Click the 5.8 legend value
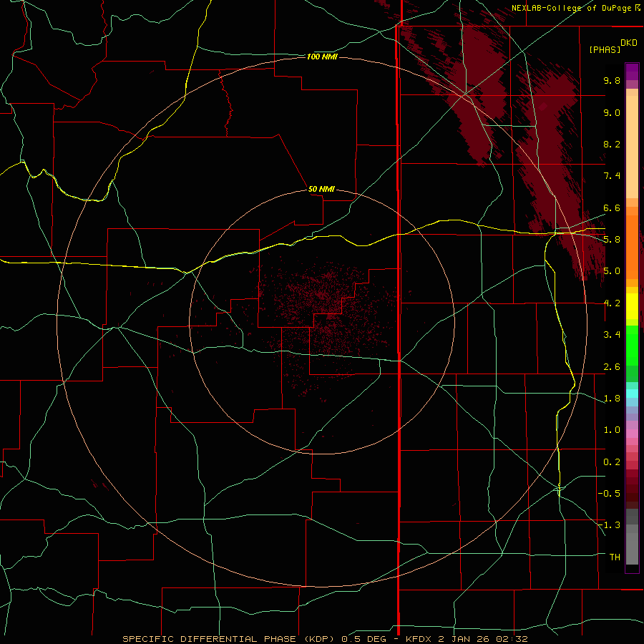This screenshot has height=644, width=644. pos(612,240)
